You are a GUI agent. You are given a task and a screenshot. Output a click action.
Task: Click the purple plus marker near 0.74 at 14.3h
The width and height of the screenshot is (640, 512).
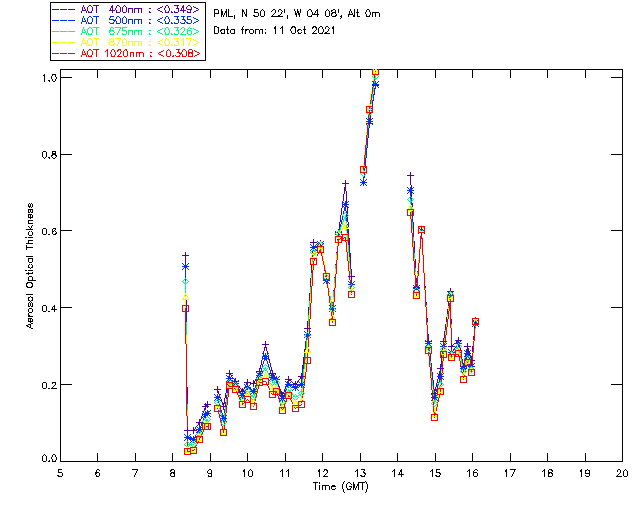(x=411, y=176)
